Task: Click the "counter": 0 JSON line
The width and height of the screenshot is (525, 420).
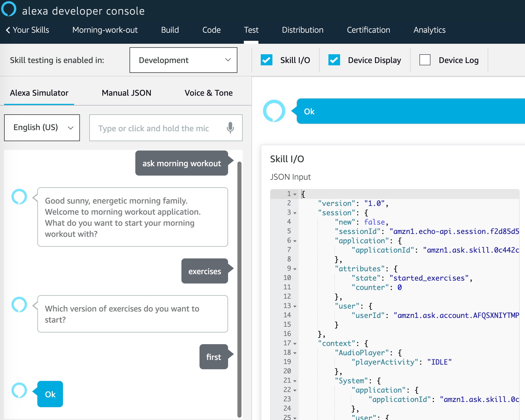Action: point(377,288)
